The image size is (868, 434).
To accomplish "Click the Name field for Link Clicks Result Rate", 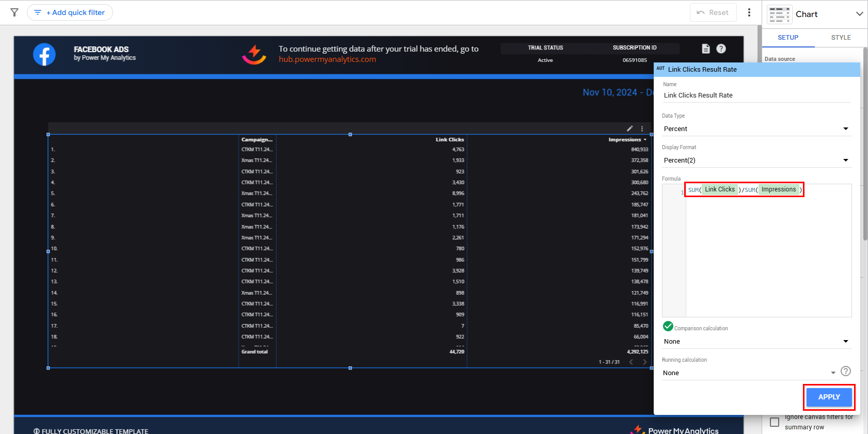I will point(756,95).
